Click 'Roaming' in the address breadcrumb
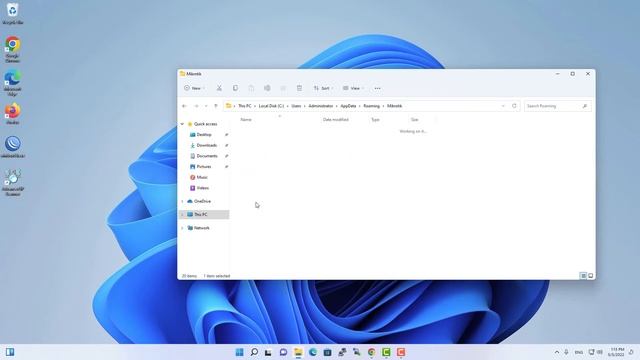Viewport: 640px width, 360px height. click(x=371, y=106)
